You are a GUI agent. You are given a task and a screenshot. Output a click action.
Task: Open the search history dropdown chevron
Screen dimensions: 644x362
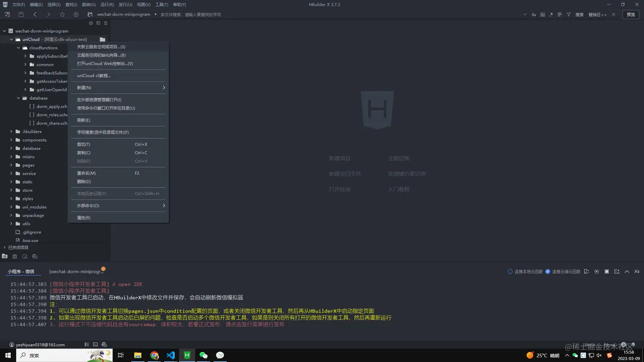[525, 14]
